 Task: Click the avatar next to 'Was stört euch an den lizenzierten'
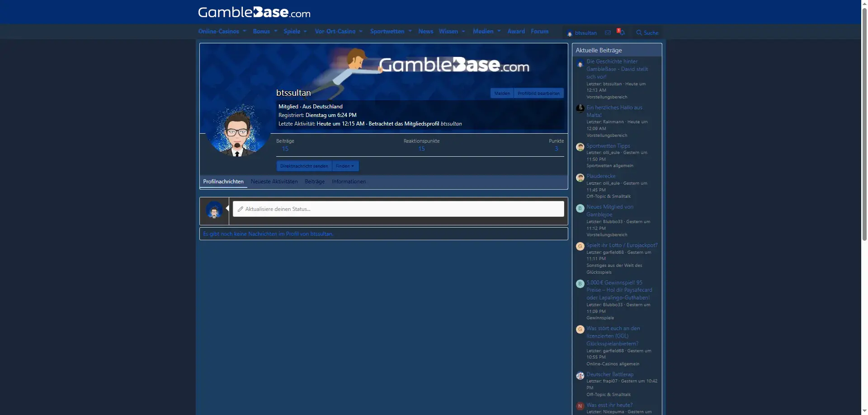(580, 329)
